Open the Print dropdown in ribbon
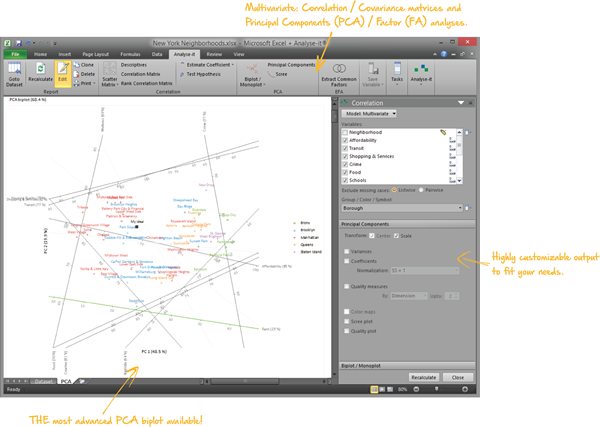 84,83
